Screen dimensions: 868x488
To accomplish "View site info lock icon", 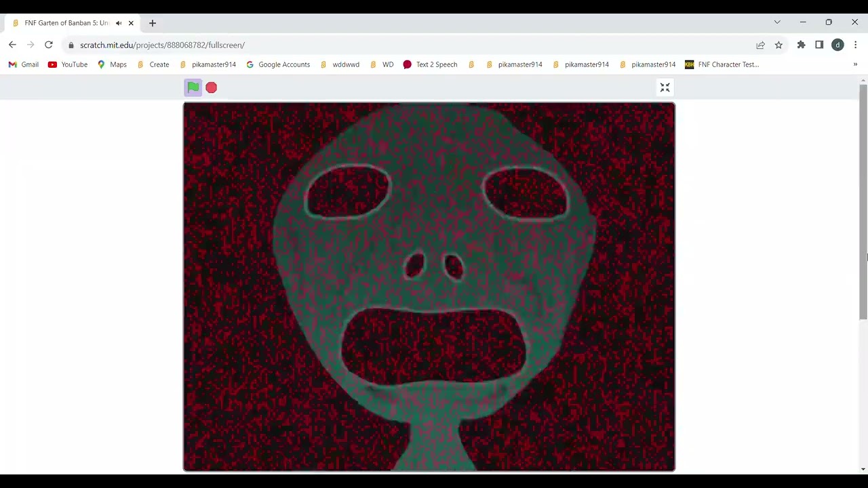I will 71,45.
